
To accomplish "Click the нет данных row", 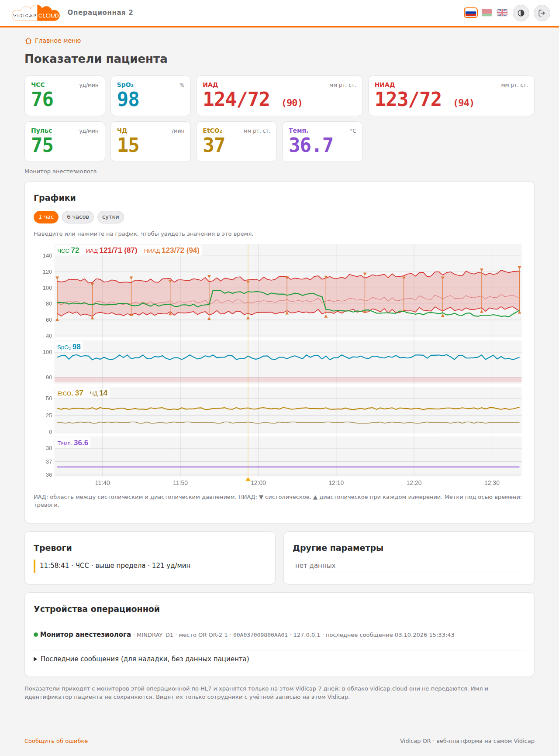I will point(409,566).
